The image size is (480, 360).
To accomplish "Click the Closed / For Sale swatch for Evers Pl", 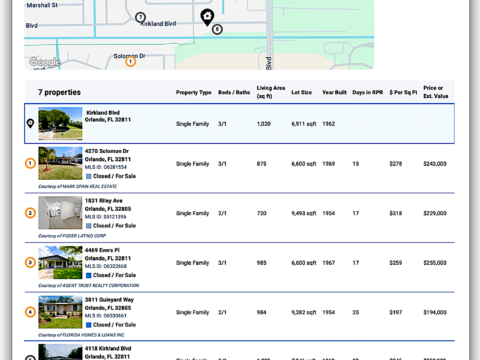I will tap(89, 275).
